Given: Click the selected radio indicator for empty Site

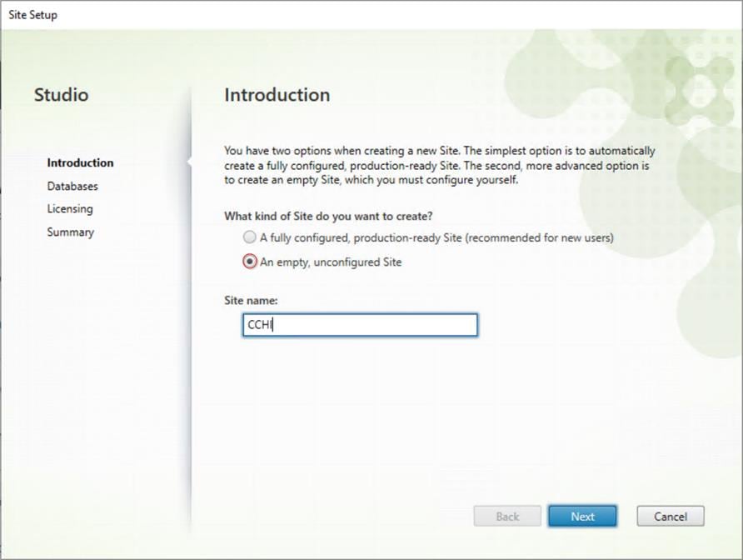Looking at the screenshot, I should click(249, 260).
